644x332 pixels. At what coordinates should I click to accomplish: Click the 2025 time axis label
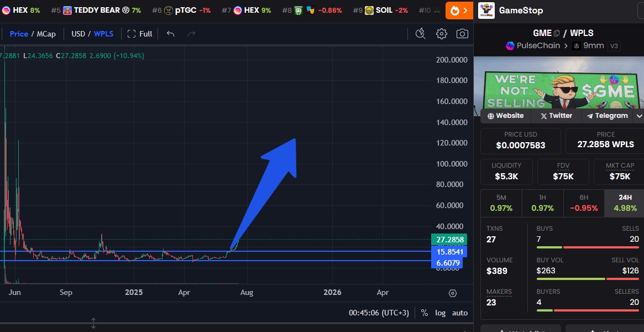point(134,293)
